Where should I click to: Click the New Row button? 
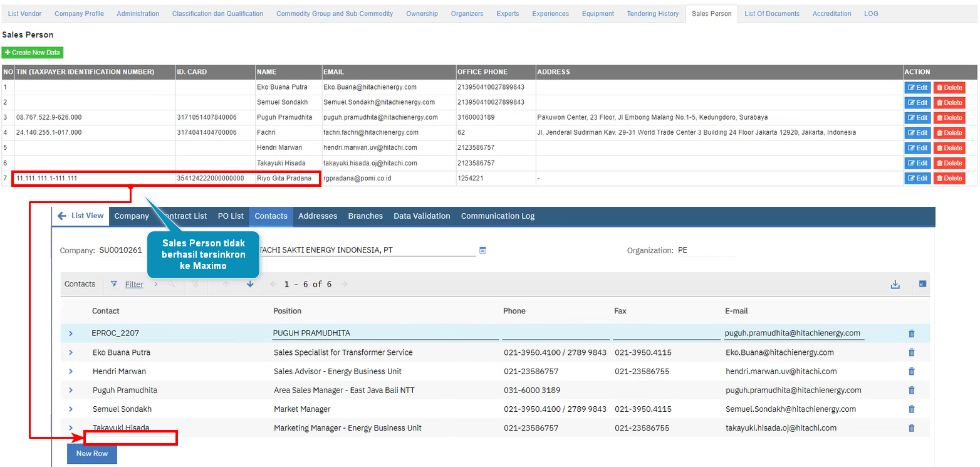click(92, 454)
